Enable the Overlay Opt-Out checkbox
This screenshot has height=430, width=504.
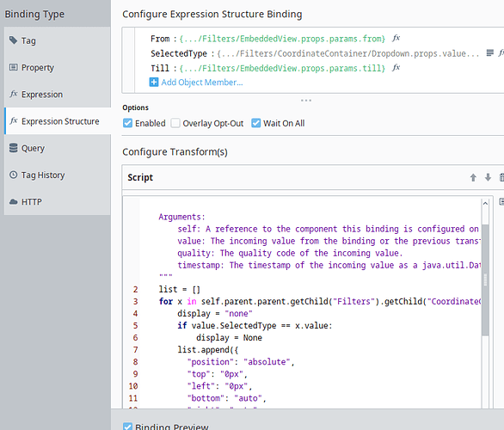click(x=175, y=123)
